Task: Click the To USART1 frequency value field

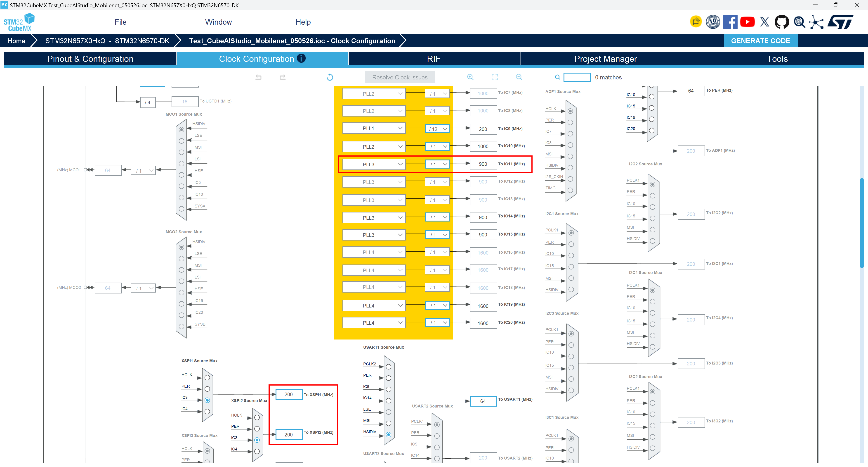Action: [x=483, y=401]
